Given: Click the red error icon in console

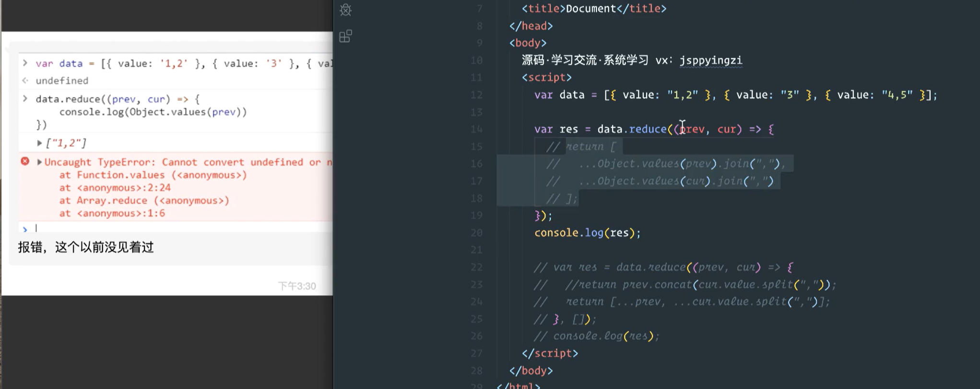Looking at the screenshot, I should 25,161.
